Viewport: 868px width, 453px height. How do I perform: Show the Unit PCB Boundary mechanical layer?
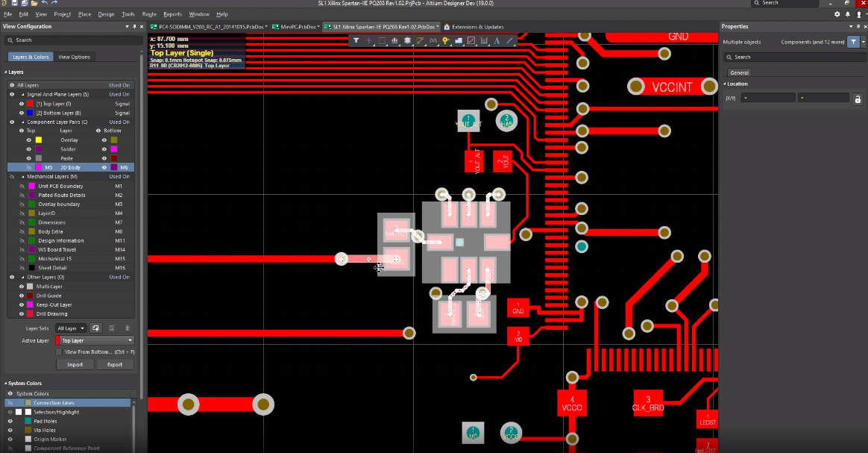(x=22, y=186)
